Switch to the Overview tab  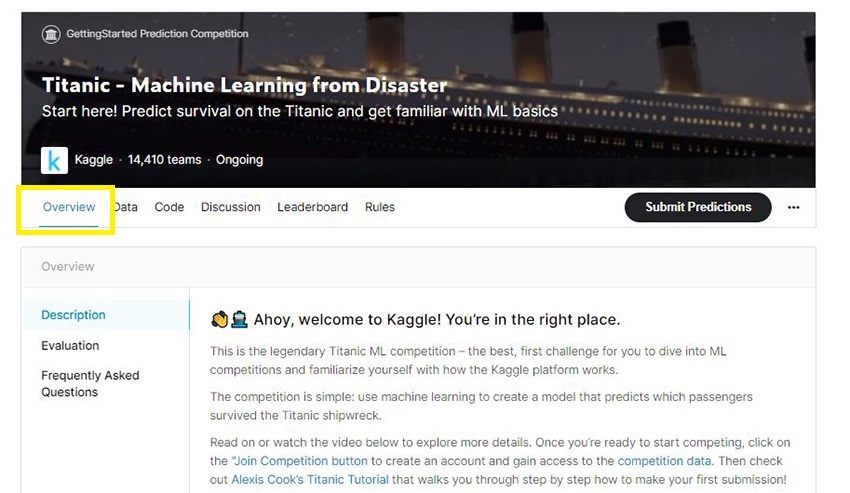click(x=69, y=207)
